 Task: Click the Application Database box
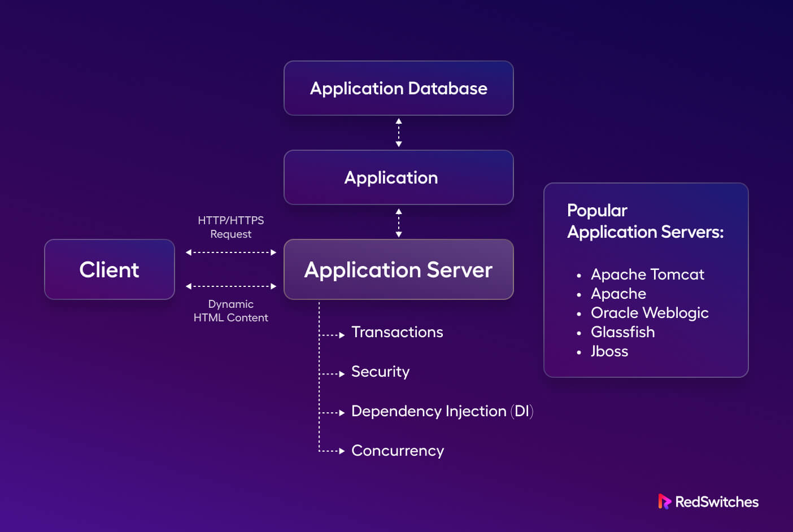point(398,88)
